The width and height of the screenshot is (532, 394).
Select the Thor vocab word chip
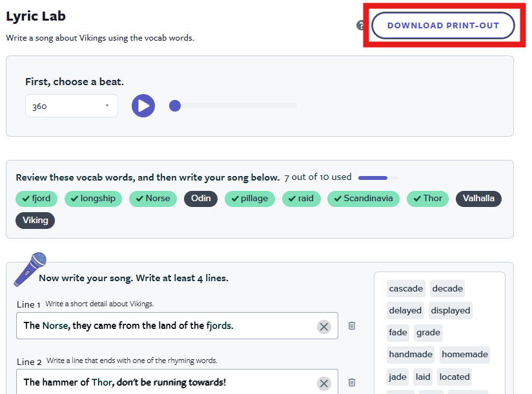pyautogui.click(x=428, y=199)
